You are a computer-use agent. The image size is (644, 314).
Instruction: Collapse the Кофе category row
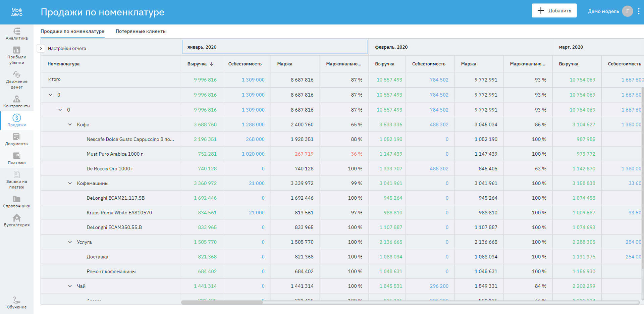70,124
